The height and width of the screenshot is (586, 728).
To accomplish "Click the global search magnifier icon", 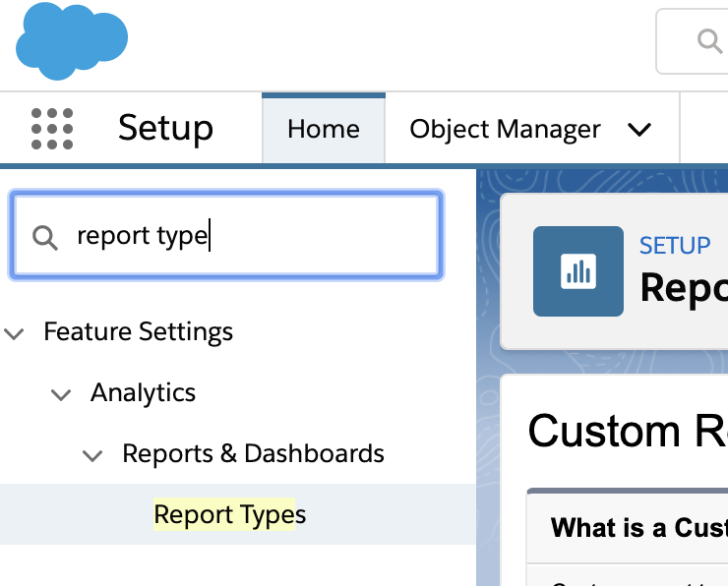I will click(x=708, y=40).
